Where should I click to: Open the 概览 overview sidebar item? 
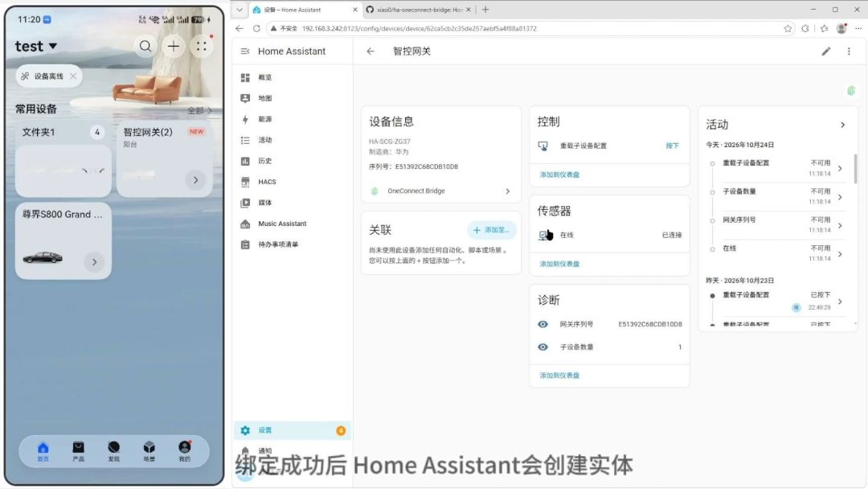click(292, 77)
